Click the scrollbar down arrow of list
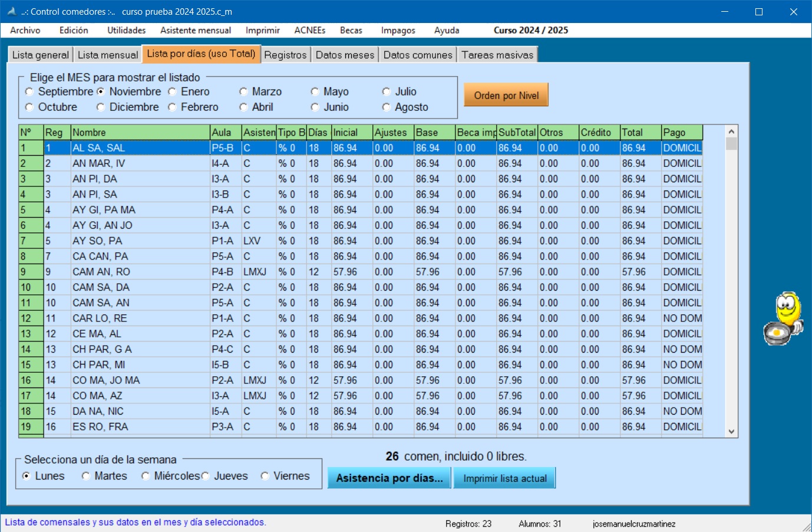 731,431
